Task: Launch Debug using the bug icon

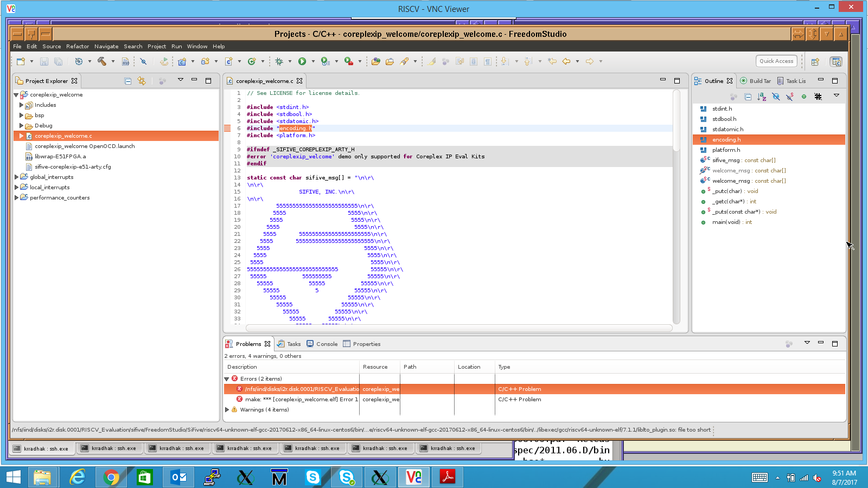Action: (279, 61)
